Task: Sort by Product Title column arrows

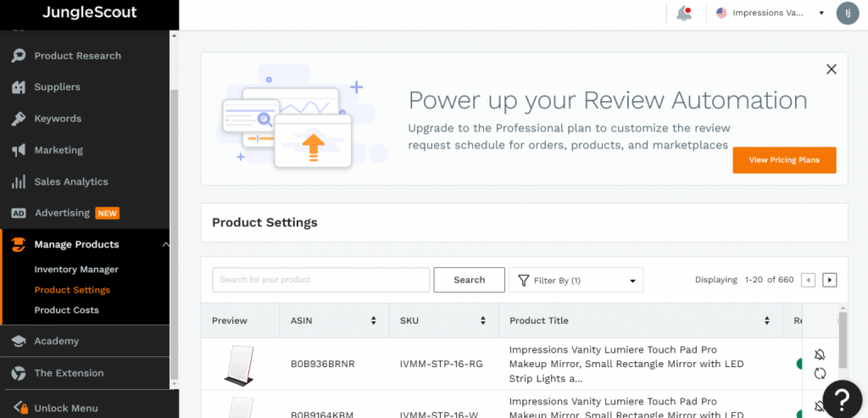Action: point(767,320)
